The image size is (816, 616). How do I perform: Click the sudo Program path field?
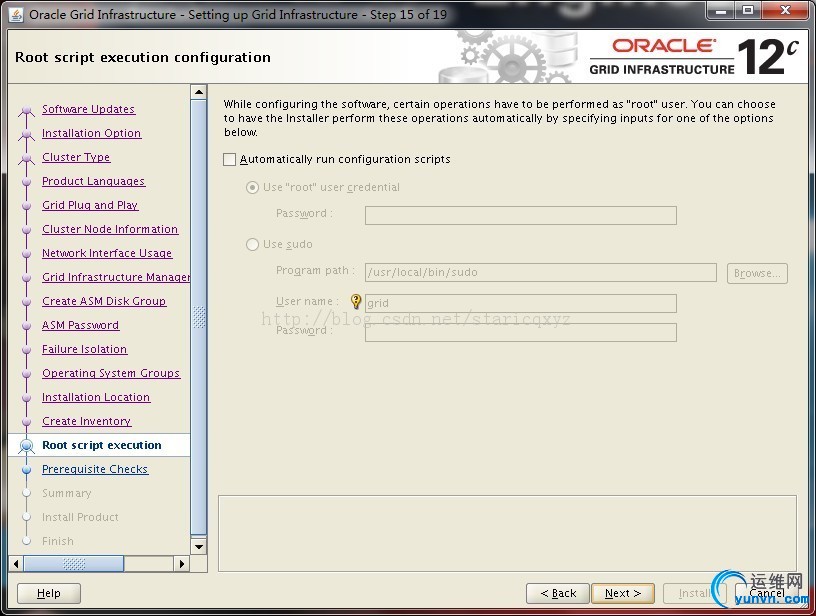coord(541,272)
